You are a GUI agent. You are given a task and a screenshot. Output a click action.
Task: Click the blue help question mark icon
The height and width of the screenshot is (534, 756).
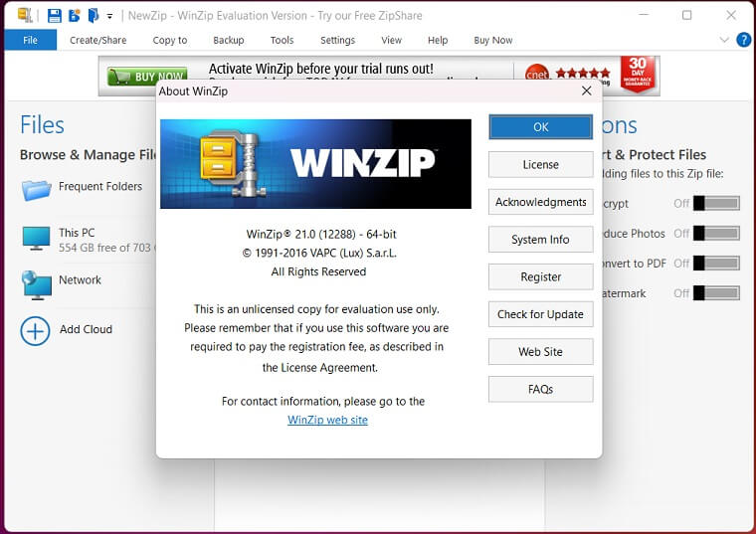coord(743,40)
